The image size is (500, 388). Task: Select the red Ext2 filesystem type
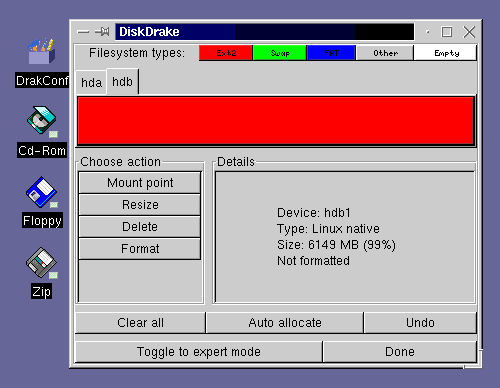coord(226,53)
